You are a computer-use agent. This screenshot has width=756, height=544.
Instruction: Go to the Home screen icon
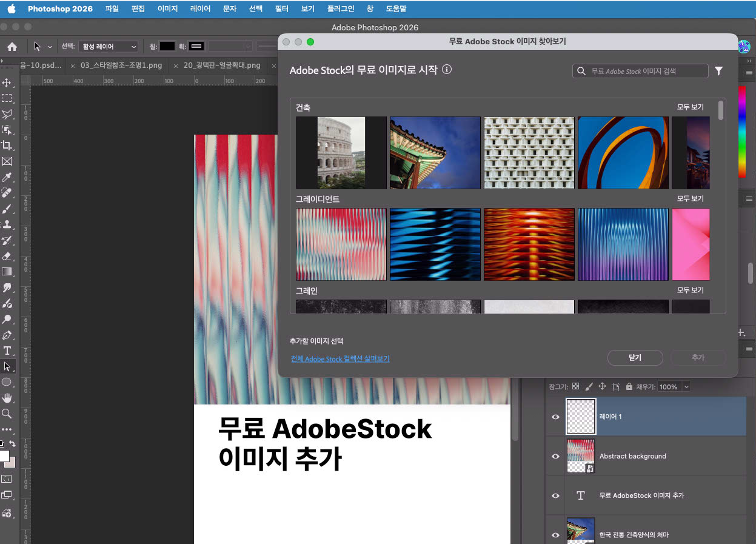coord(12,47)
